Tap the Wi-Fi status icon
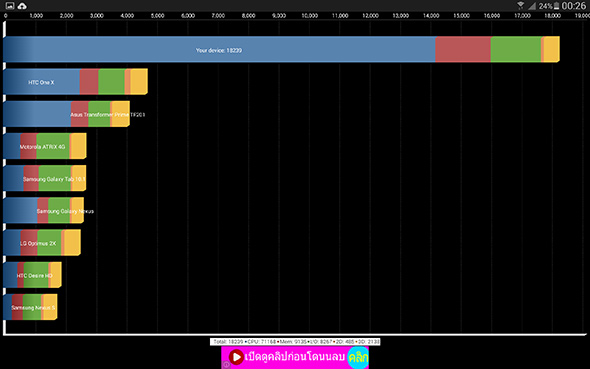 (x=521, y=5)
